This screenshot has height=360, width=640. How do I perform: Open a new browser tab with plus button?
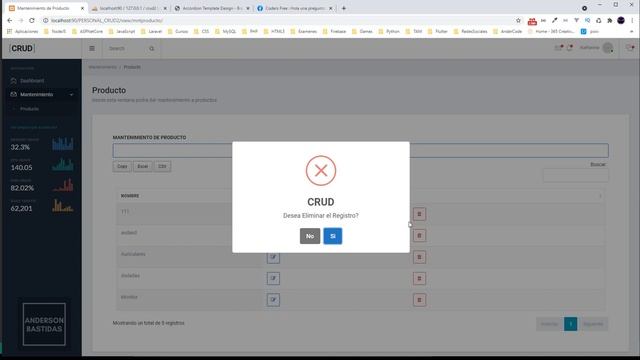click(344, 8)
